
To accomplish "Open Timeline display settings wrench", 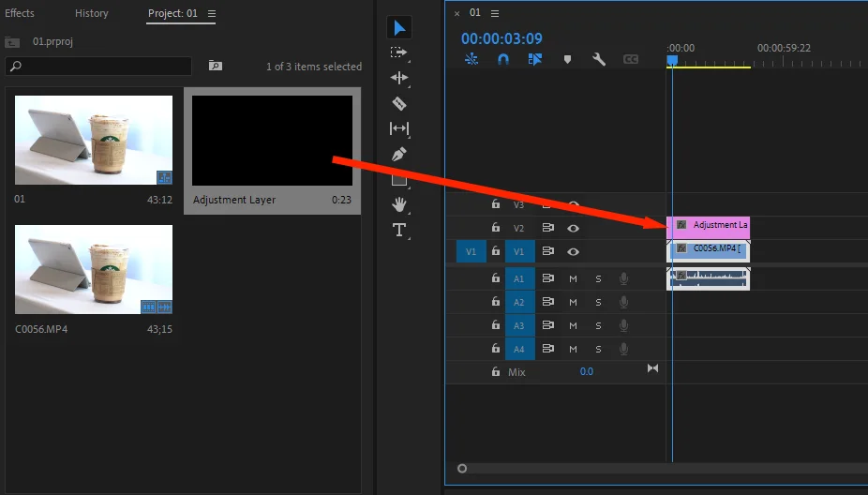I will pyautogui.click(x=599, y=59).
